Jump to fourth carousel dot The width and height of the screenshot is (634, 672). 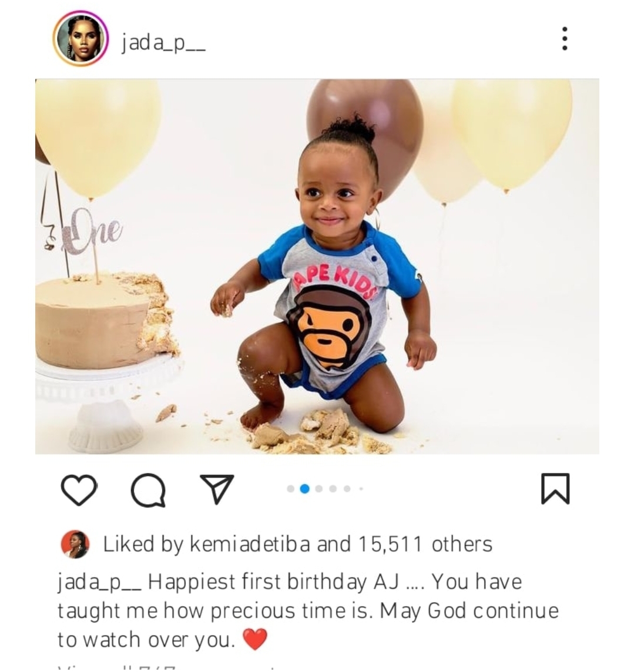[333, 489]
